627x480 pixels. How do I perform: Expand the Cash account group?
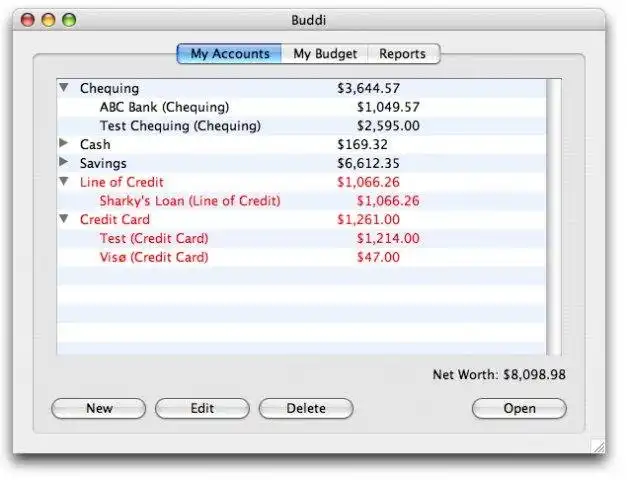[64, 142]
